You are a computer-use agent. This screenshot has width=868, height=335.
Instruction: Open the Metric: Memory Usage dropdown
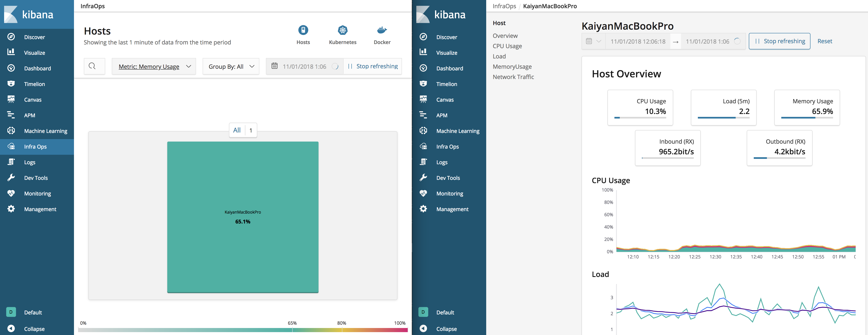point(154,66)
